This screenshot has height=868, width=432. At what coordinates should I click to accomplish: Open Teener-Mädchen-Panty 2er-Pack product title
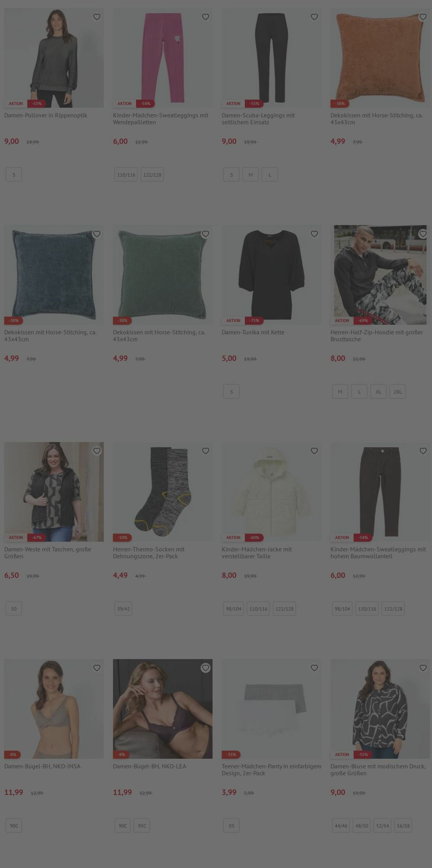pyautogui.click(x=271, y=769)
